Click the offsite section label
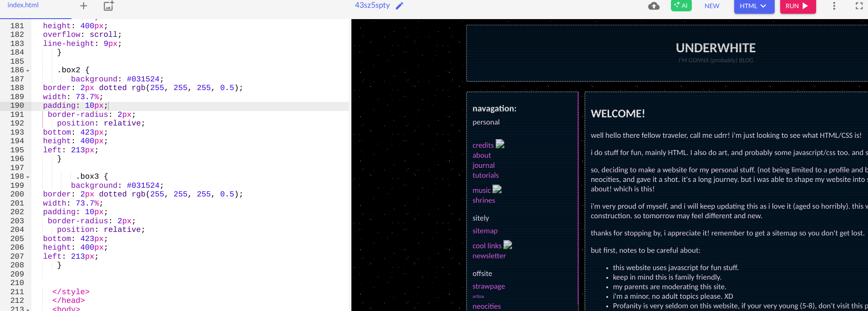The width and height of the screenshot is (868, 311). [x=482, y=274]
